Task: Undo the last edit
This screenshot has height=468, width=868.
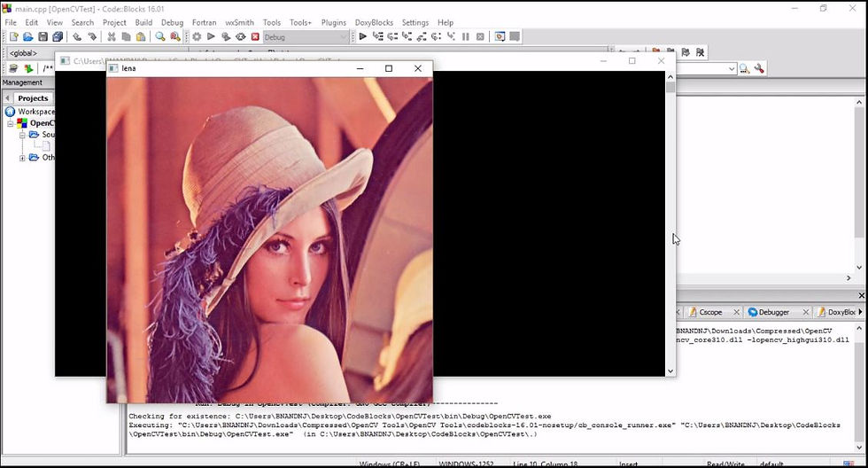Action: (77, 36)
